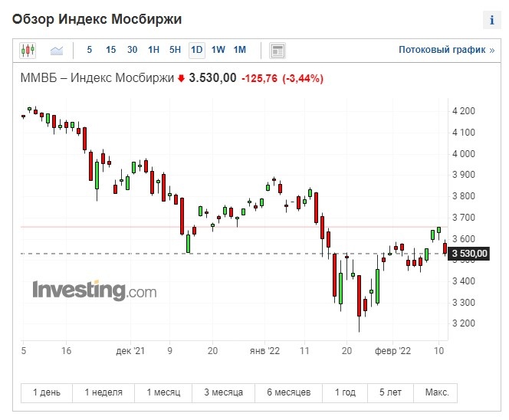Click the lowest red candle with wick near 3 200
The width and height of the screenshot is (509, 420).
(359, 296)
